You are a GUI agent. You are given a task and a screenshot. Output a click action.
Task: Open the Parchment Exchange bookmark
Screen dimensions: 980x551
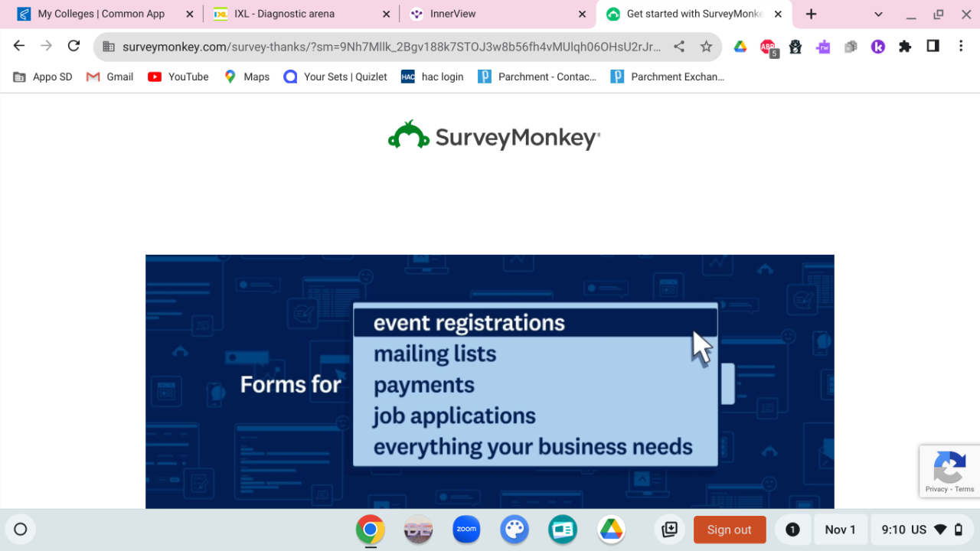pyautogui.click(x=668, y=77)
